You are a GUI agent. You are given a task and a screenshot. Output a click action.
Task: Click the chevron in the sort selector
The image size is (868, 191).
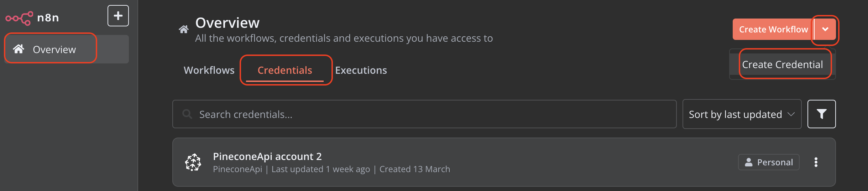(x=791, y=114)
